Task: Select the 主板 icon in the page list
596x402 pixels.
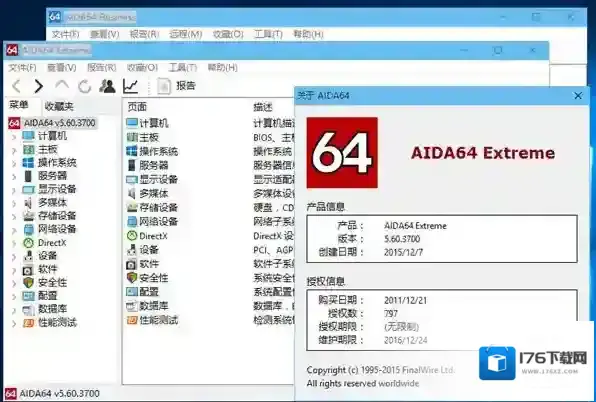Action: point(132,137)
